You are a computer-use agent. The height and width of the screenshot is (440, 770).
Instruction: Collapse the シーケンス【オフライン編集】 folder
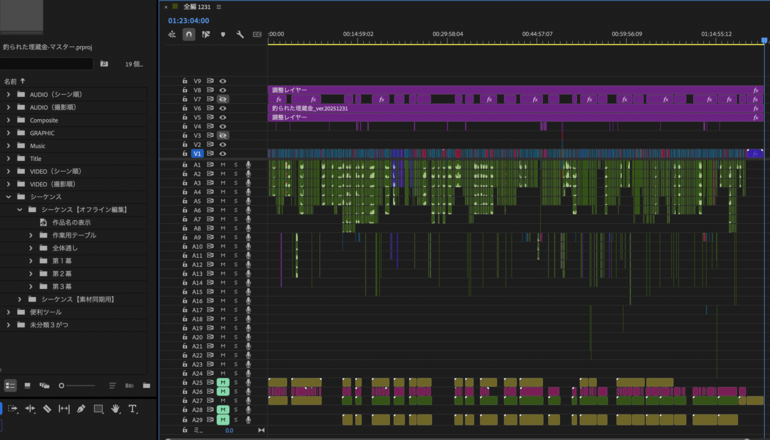pos(20,210)
